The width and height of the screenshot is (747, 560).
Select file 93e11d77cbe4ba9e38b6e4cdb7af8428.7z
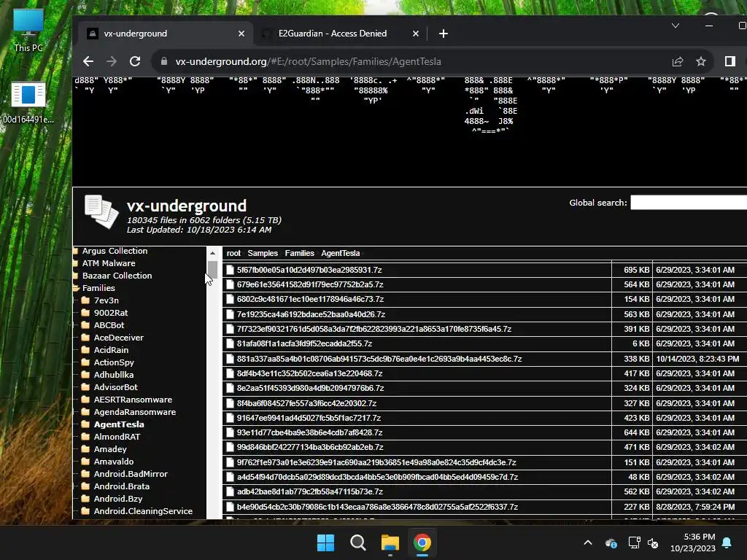(x=311, y=433)
